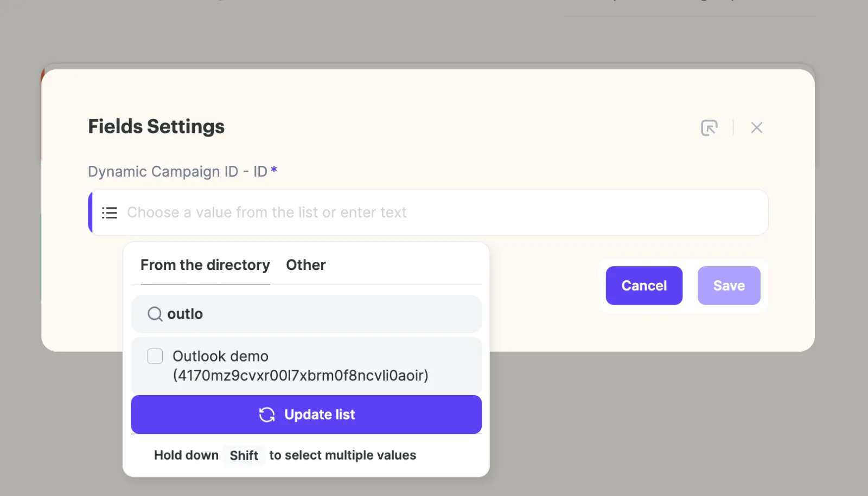
Task: Tick the Outlook demo checkbox
Action: pyautogui.click(x=155, y=356)
